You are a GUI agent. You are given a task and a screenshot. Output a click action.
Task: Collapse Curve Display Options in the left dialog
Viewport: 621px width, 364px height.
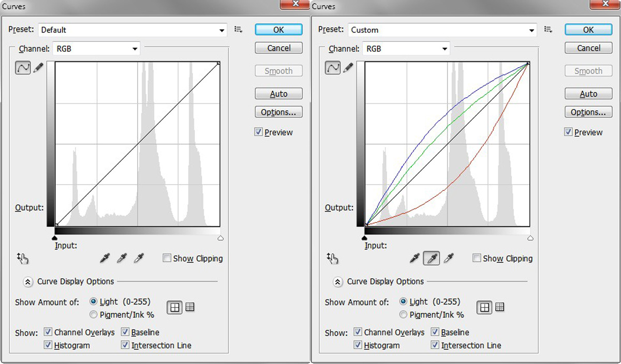click(x=28, y=282)
